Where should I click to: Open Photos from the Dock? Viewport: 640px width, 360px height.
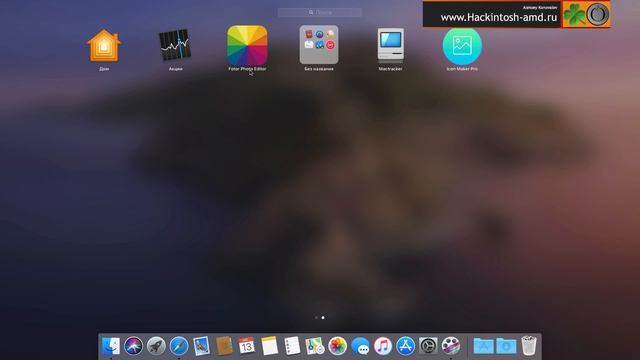(338, 346)
